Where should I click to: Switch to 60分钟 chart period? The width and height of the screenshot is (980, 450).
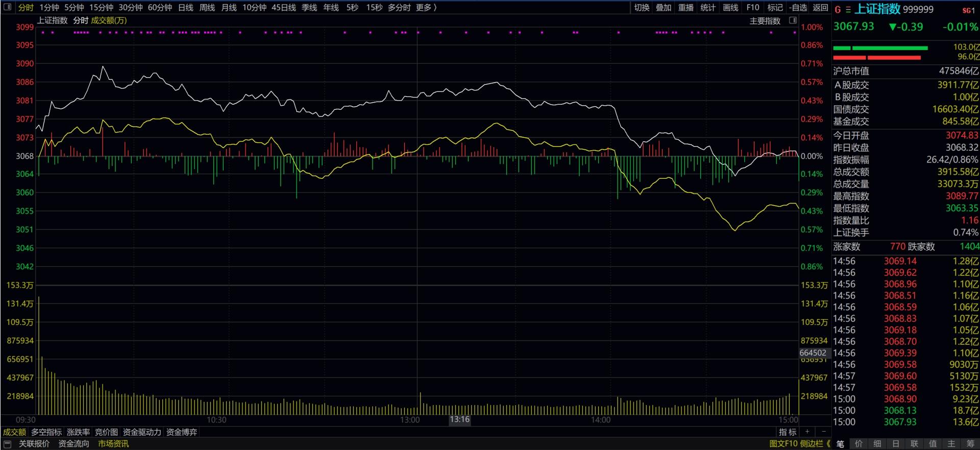point(160,7)
